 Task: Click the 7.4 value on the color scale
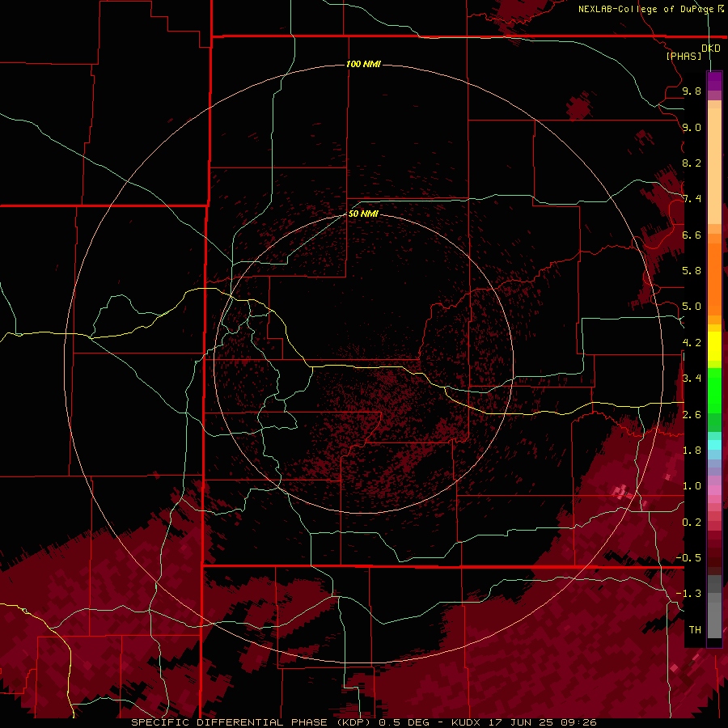tap(692, 199)
